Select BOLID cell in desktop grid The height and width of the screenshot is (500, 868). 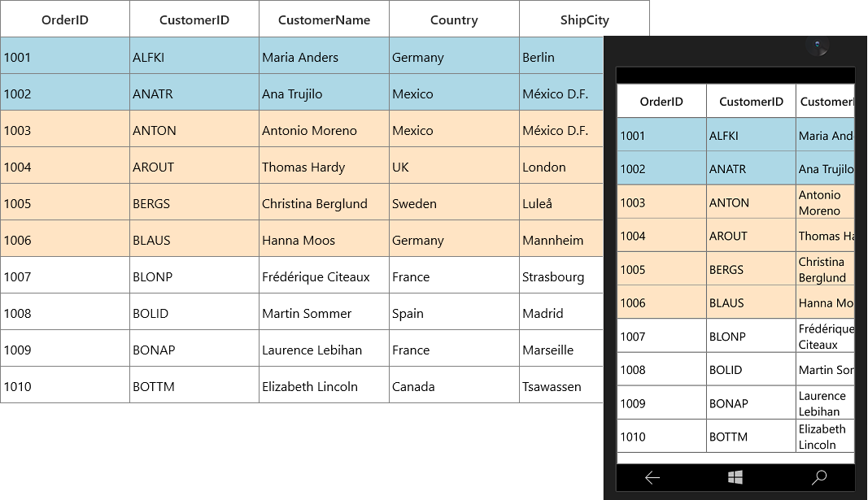click(x=194, y=311)
